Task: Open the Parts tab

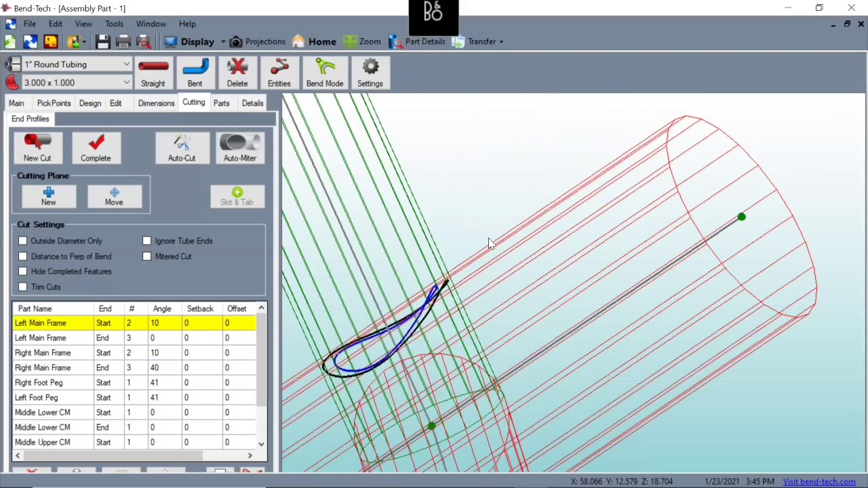Action: pos(221,103)
